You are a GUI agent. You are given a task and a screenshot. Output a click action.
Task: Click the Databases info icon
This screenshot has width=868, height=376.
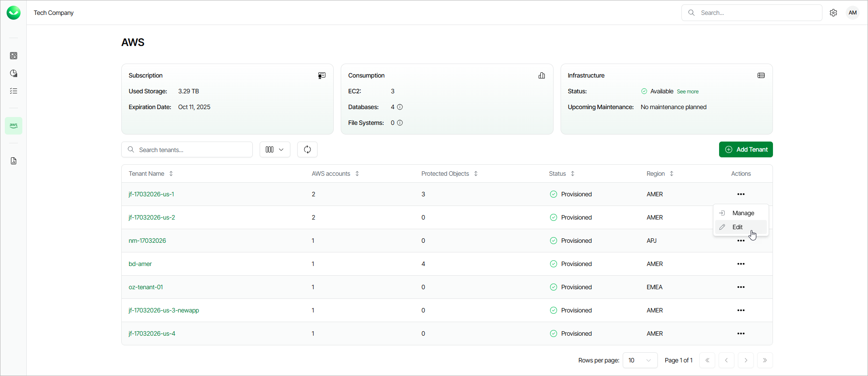[x=400, y=107]
